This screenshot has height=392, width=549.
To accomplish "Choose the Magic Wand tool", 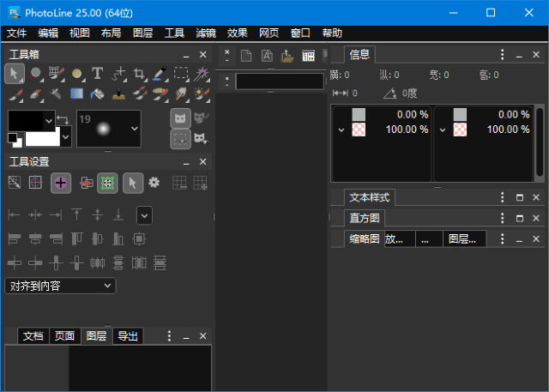I will tap(202, 74).
